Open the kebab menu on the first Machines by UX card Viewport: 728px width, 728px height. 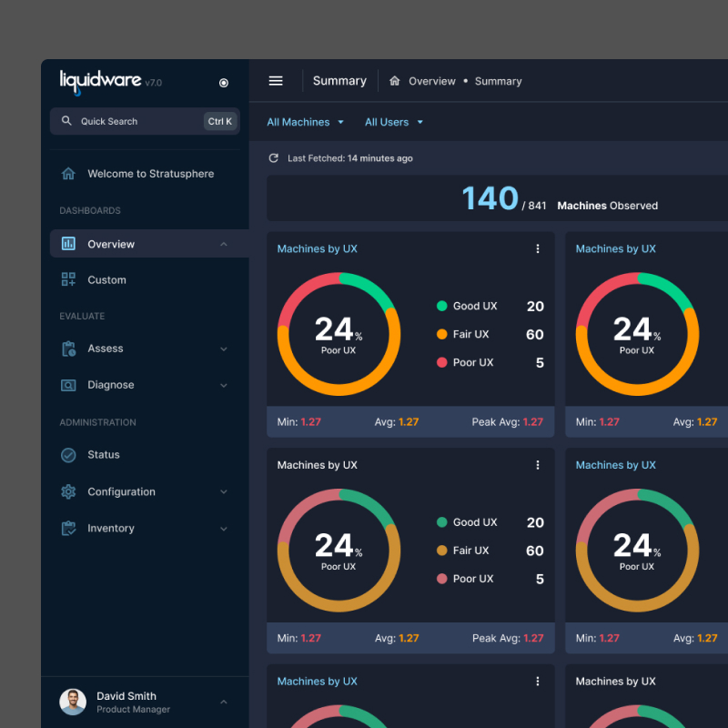[x=538, y=248]
